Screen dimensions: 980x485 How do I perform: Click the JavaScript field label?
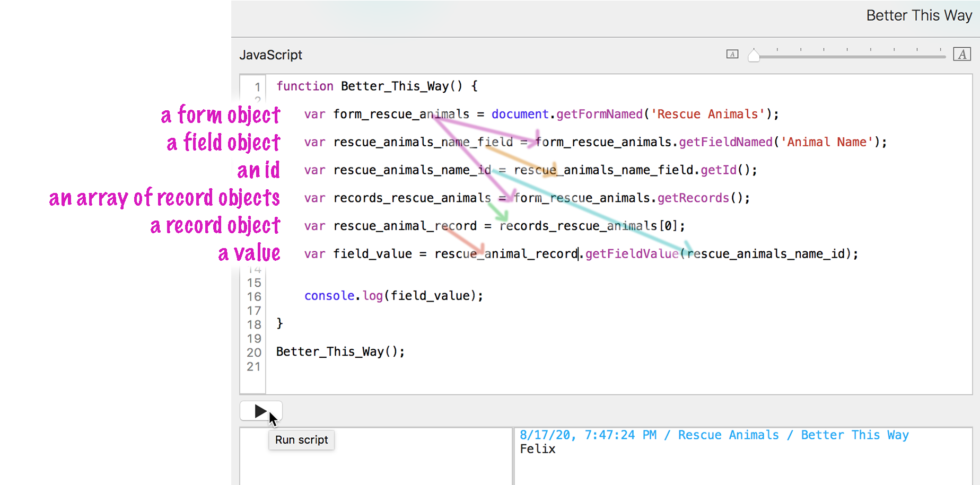pyautogui.click(x=270, y=55)
